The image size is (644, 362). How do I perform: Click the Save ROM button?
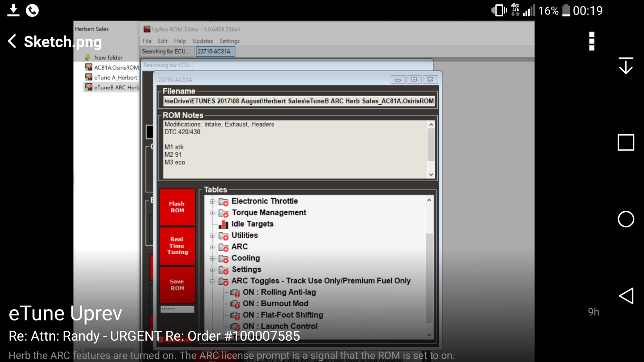pos(177,285)
